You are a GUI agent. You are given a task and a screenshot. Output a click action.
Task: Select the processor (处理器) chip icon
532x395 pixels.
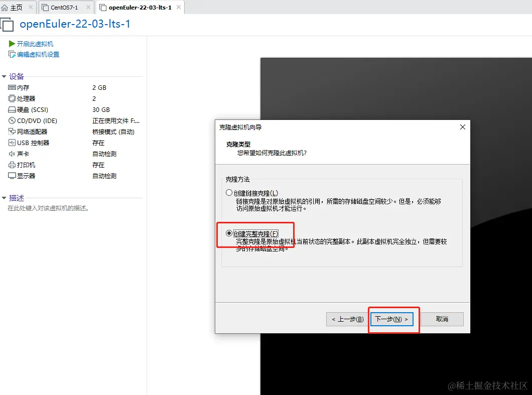[12, 98]
